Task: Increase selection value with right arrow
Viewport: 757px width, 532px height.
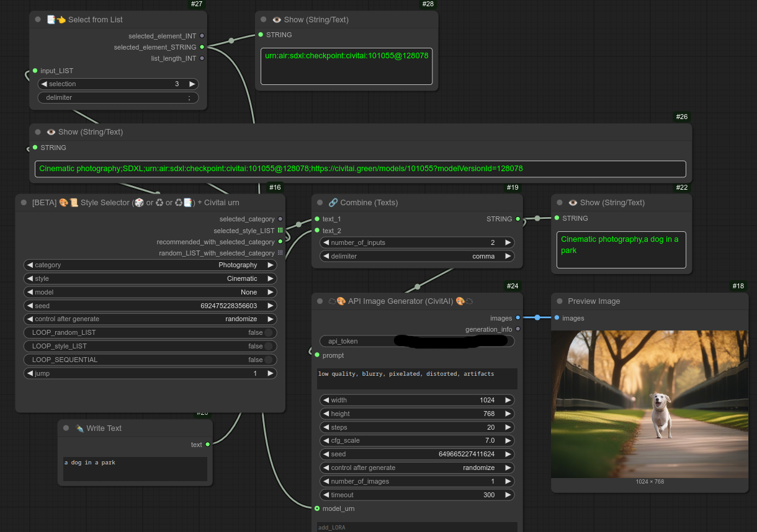Action: click(x=192, y=84)
